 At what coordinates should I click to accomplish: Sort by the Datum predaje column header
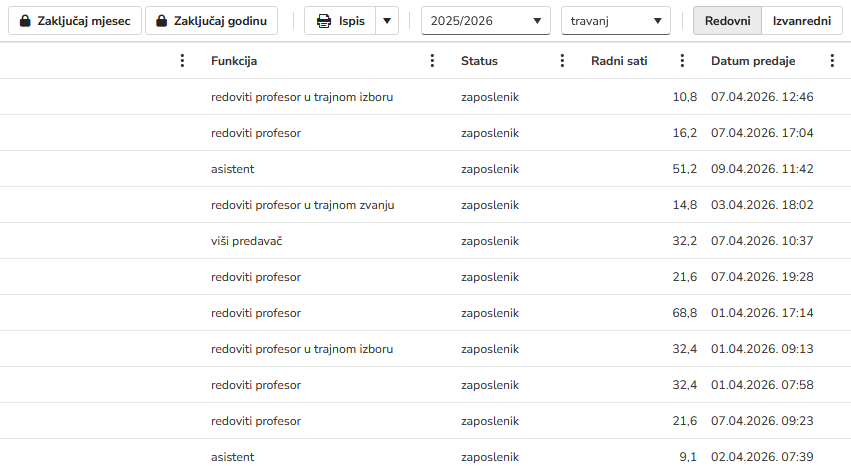point(753,61)
